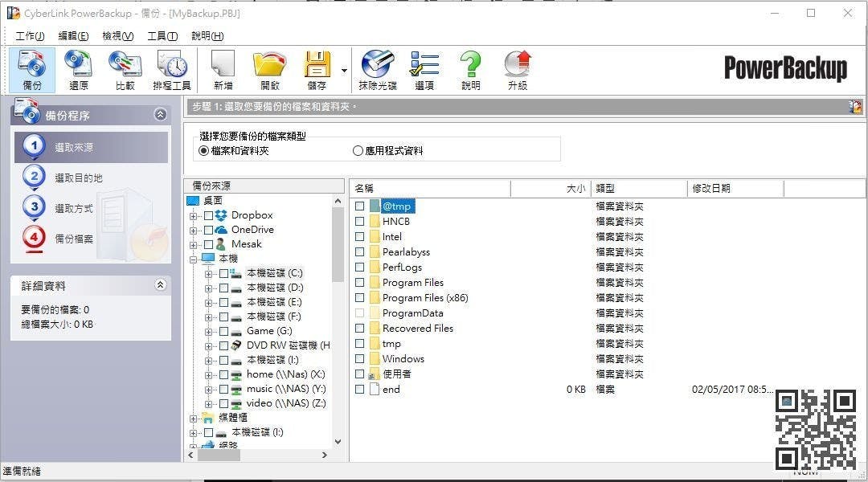Select 應用程式資料 radio button

click(358, 150)
